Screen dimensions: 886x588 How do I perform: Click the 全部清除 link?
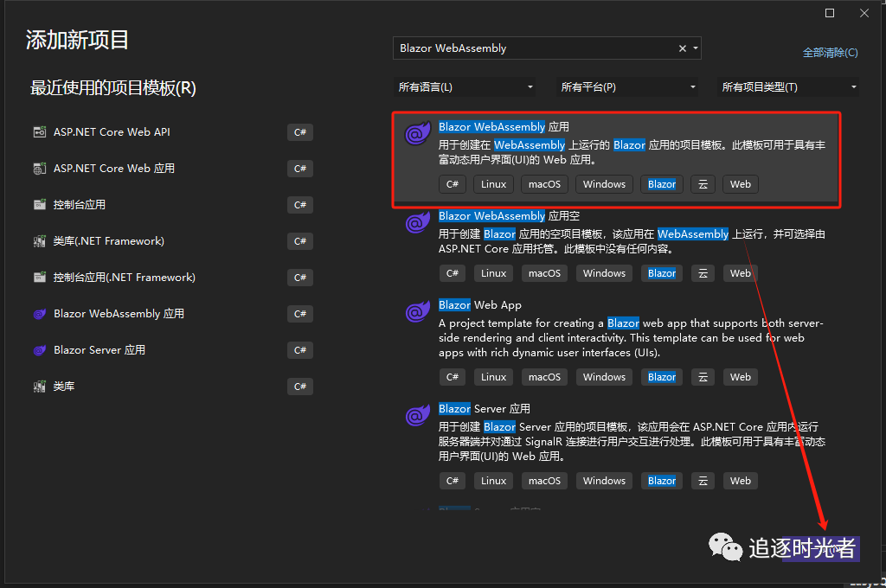830,53
